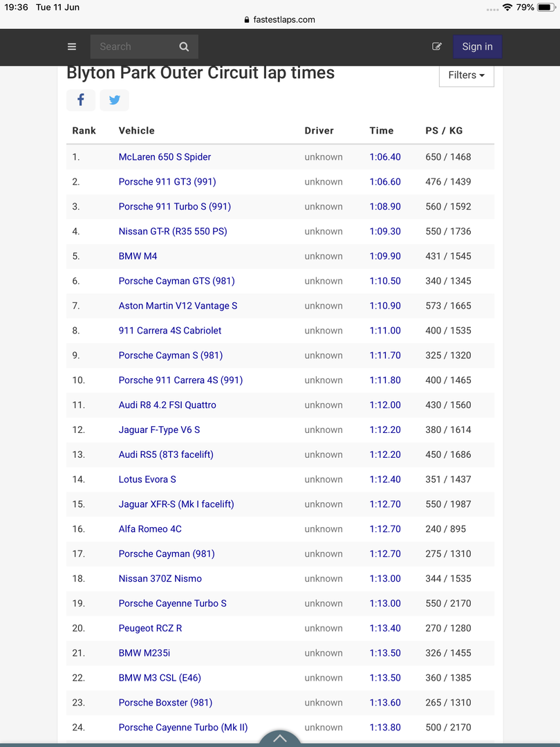Open Audi R8 4.2 FSI Quattro link

(167, 405)
